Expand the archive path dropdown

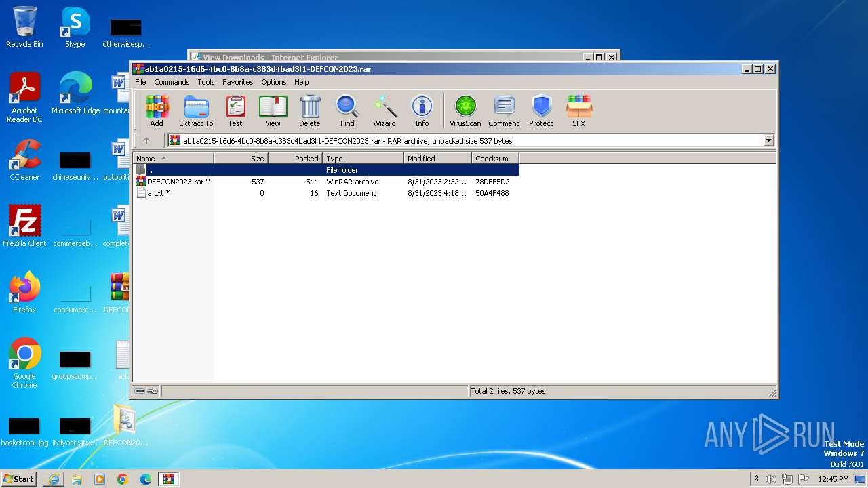click(768, 141)
